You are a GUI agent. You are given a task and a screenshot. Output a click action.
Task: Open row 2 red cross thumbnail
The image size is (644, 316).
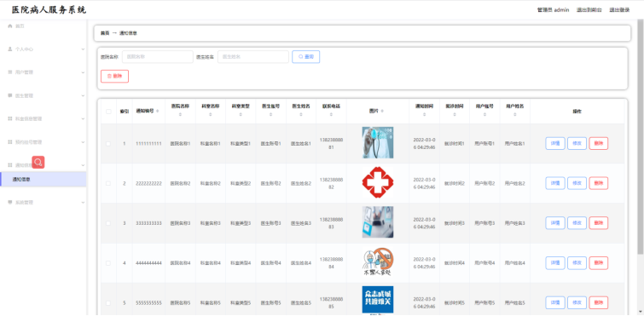(378, 182)
